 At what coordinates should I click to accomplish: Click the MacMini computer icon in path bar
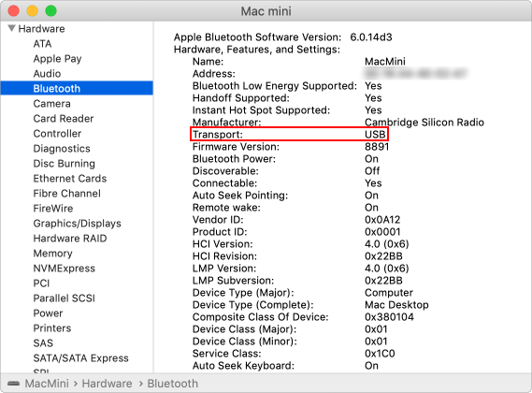[x=14, y=384]
